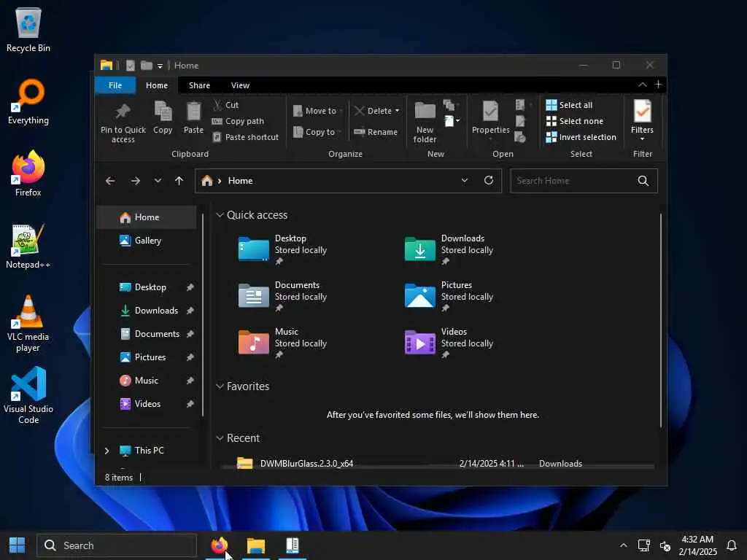This screenshot has height=560, width=747.
Task: Select Home in the navigation pane
Action: coord(146,217)
